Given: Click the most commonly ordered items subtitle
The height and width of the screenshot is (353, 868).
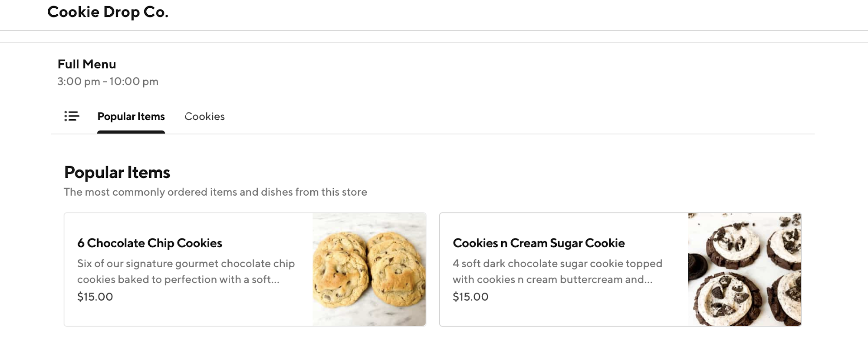Looking at the screenshot, I should (x=215, y=192).
